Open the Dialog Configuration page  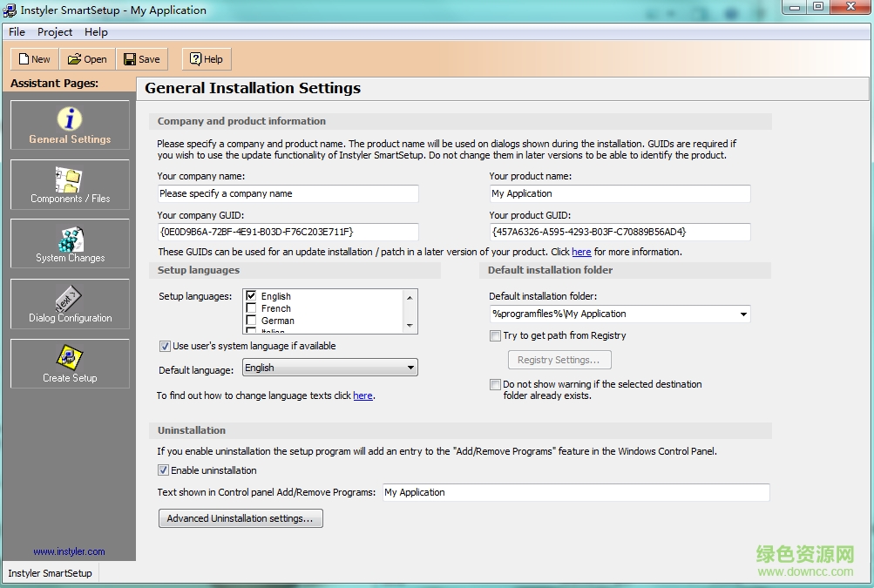click(70, 304)
